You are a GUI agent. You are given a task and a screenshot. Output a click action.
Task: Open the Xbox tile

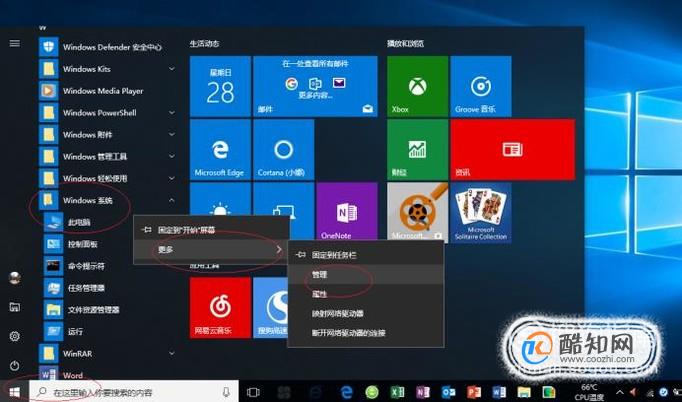pos(417,86)
